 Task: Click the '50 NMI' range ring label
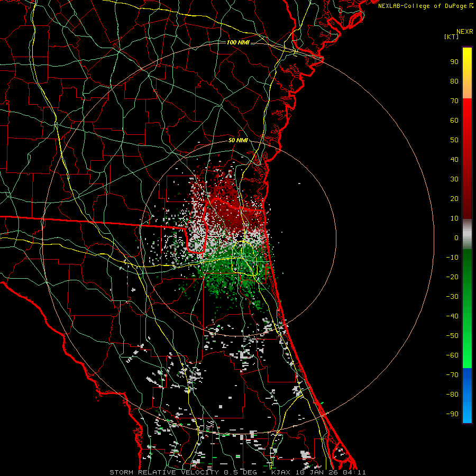[x=238, y=140]
